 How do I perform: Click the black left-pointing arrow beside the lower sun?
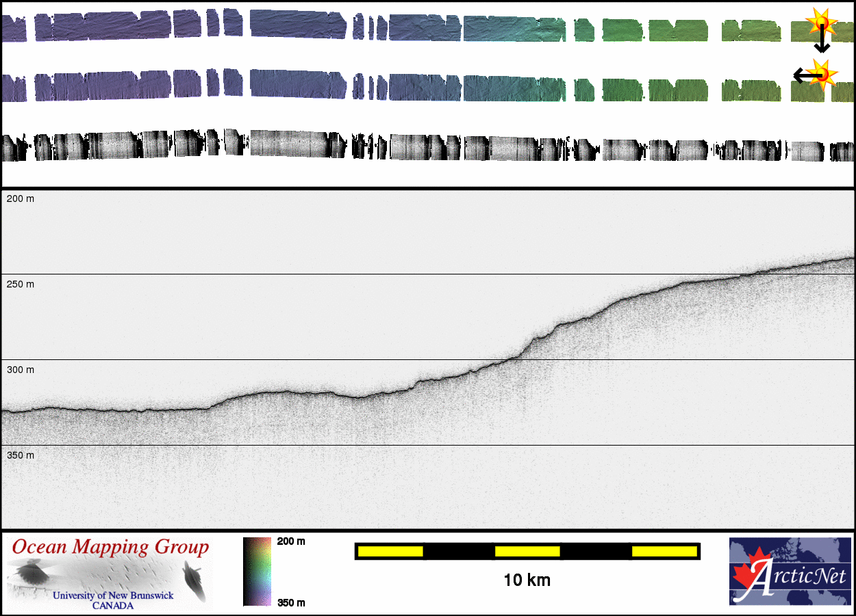pos(803,75)
